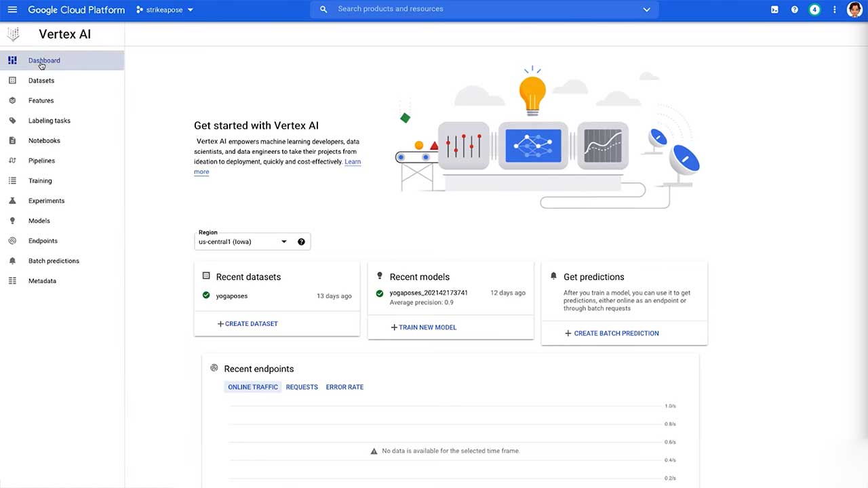Select ONLINE TRAFFIC tab
868x488 pixels.
253,387
